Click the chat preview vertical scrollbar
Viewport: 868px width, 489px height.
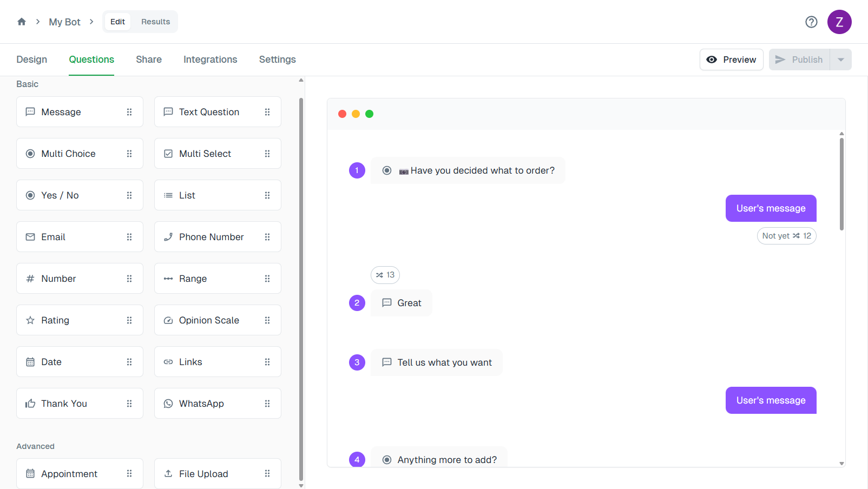(841, 184)
